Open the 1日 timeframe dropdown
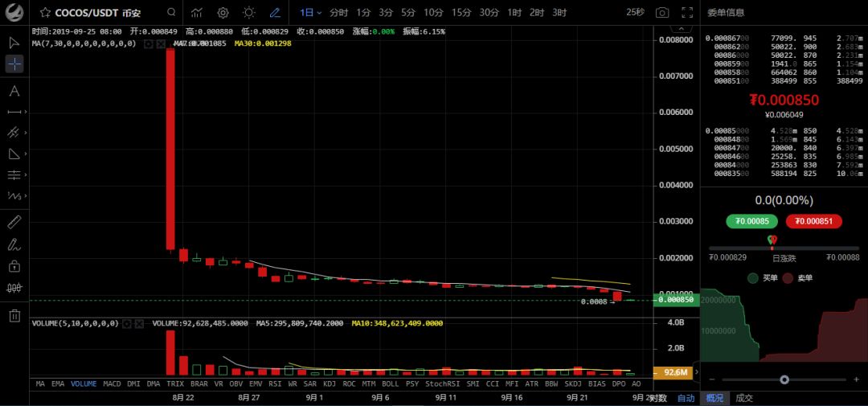The width and height of the screenshot is (868, 406). [x=310, y=12]
